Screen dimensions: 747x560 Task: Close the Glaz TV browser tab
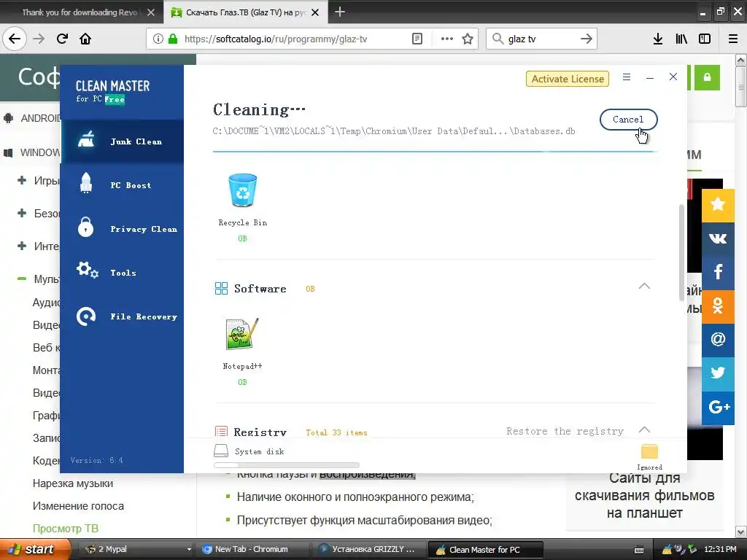[x=315, y=12]
